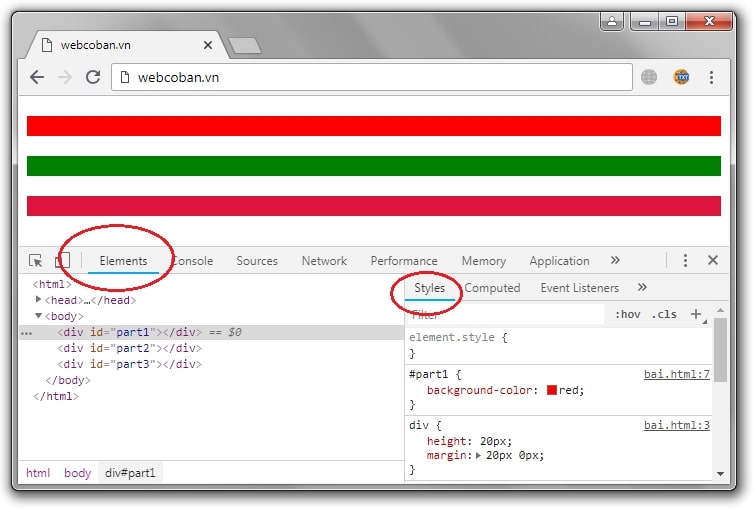Click the red background-color swatch
The height and width of the screenshot is (509, 754).
551,390
